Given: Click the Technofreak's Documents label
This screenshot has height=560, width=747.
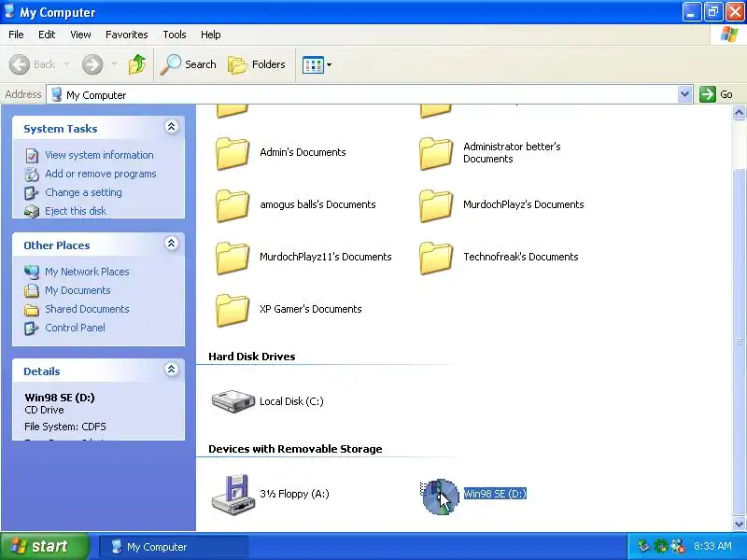Looking at the screenshot, I should (x=521, y=257).
